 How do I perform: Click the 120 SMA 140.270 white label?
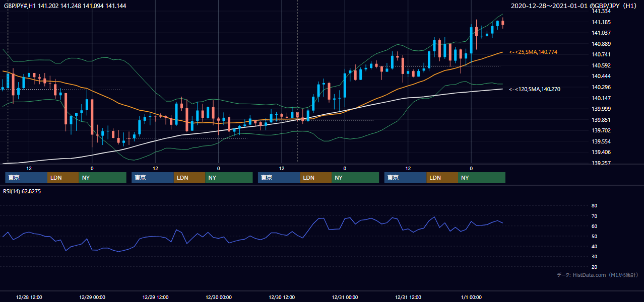(535, 89)
